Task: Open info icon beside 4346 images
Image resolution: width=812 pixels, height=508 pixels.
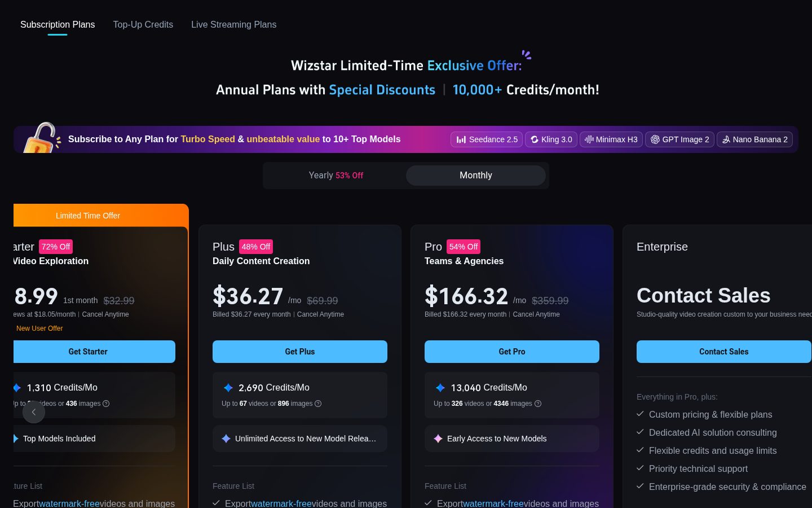Action: click(538, 404)
